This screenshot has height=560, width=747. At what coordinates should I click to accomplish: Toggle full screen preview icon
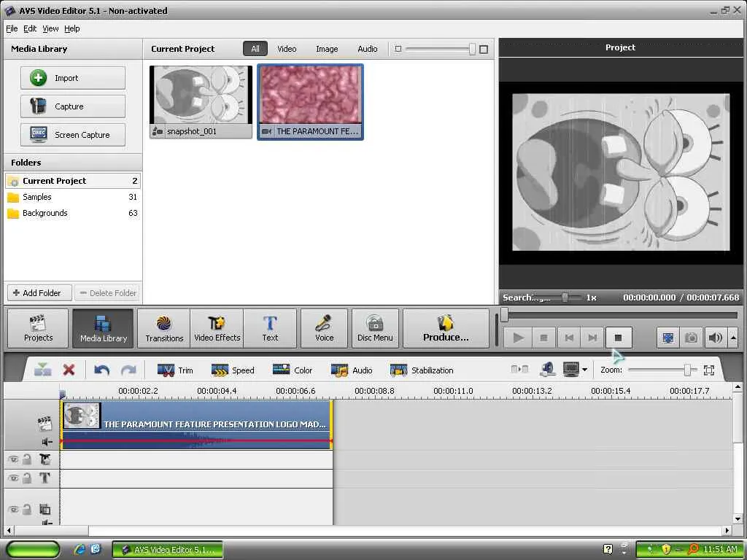668,338
